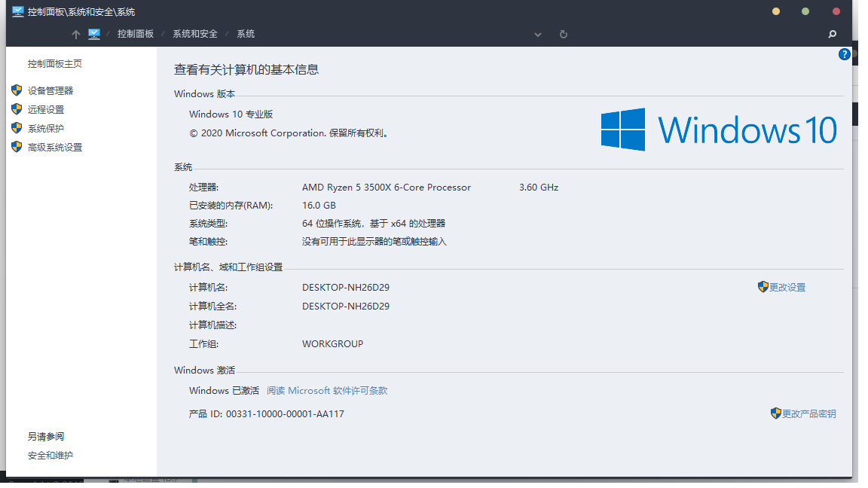Viewport: 868px width, 488px height.
Task: Open 安全和维护 under 另请参阅
Action: 50,456
